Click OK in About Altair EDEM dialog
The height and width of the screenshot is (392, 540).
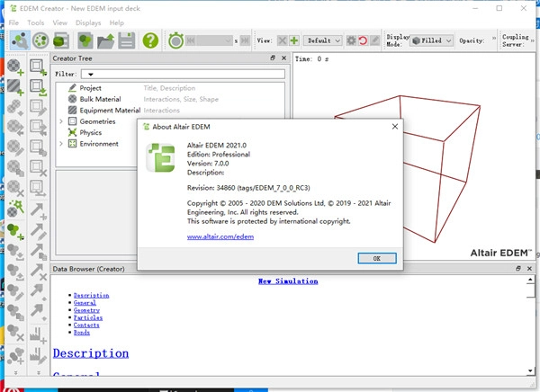point(377,258)
